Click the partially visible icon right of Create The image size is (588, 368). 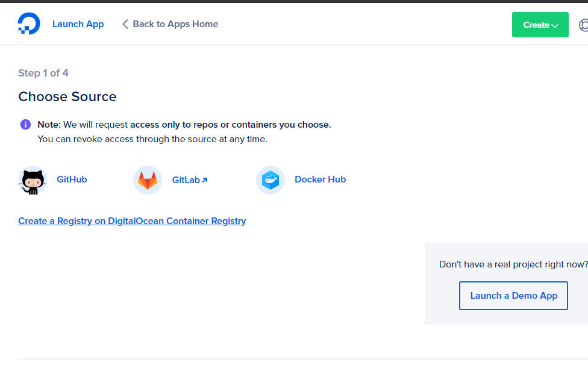tap(583, 25)
